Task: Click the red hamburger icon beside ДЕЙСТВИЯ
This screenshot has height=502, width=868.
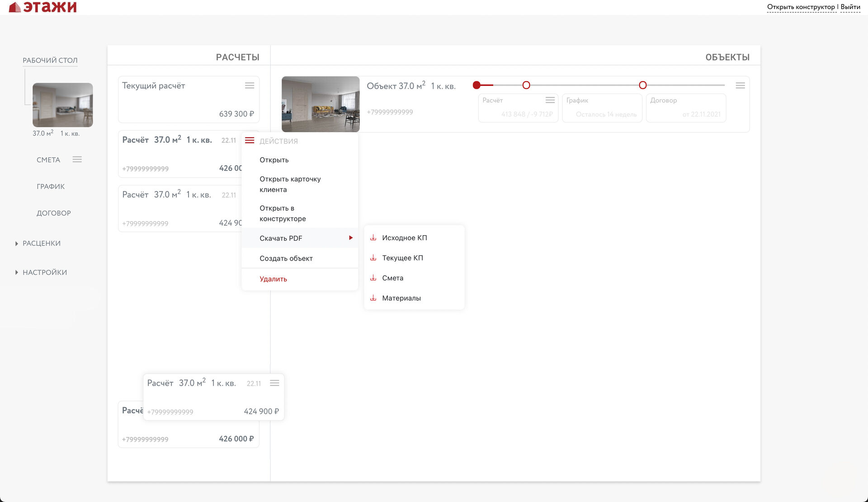Action: (250, 141)
